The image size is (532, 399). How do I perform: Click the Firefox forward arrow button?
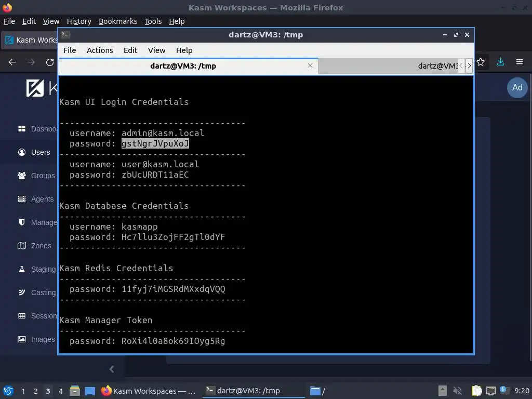31,62
